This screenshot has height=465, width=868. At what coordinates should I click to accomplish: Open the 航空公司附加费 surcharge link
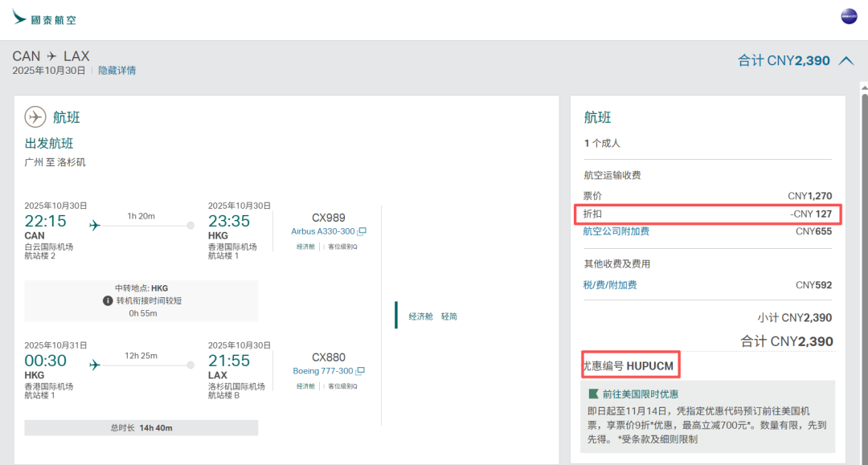coord(616,231)
